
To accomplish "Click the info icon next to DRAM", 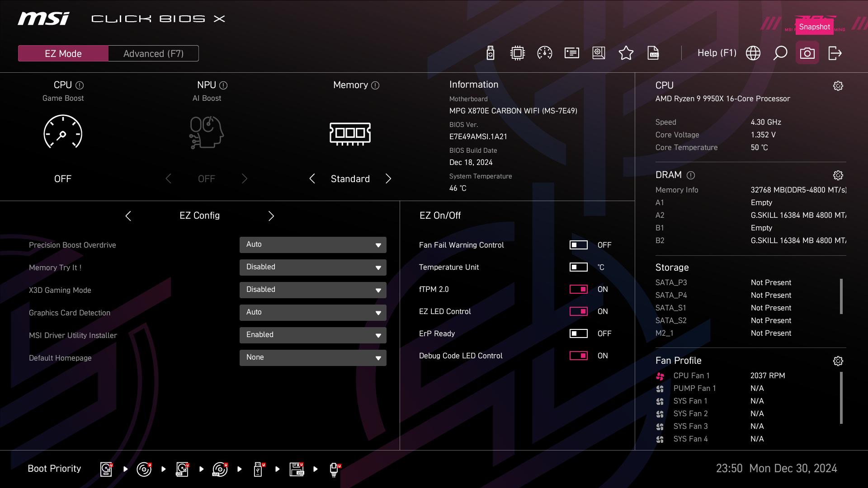I will (x=691, y=175).
